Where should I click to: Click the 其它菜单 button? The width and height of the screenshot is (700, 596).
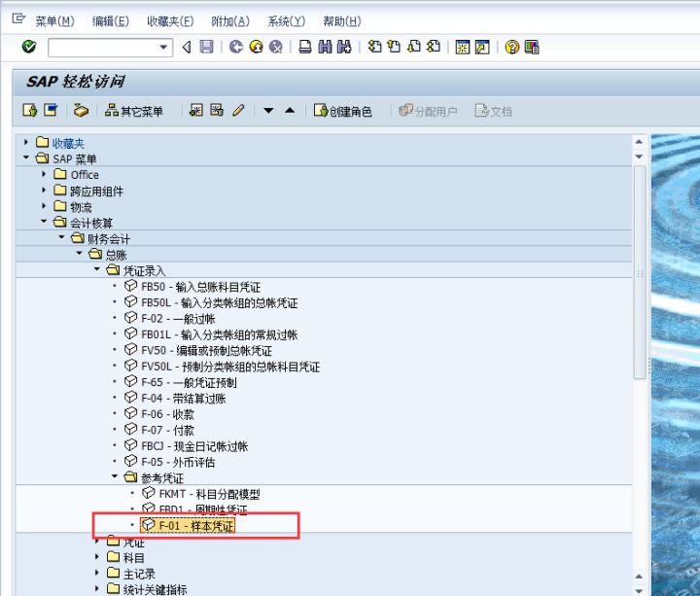133,110
